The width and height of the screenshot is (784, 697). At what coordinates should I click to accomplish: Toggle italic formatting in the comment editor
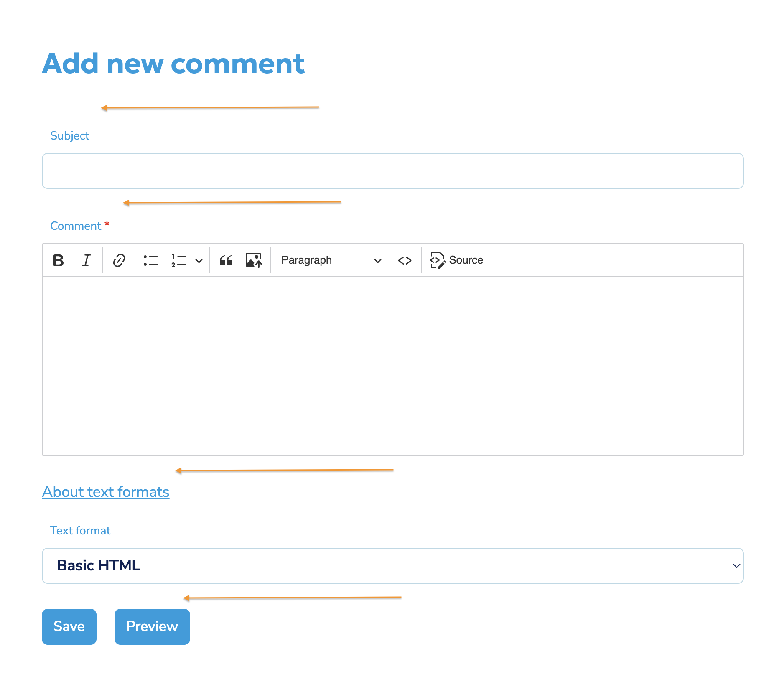[x=86, y=260]
